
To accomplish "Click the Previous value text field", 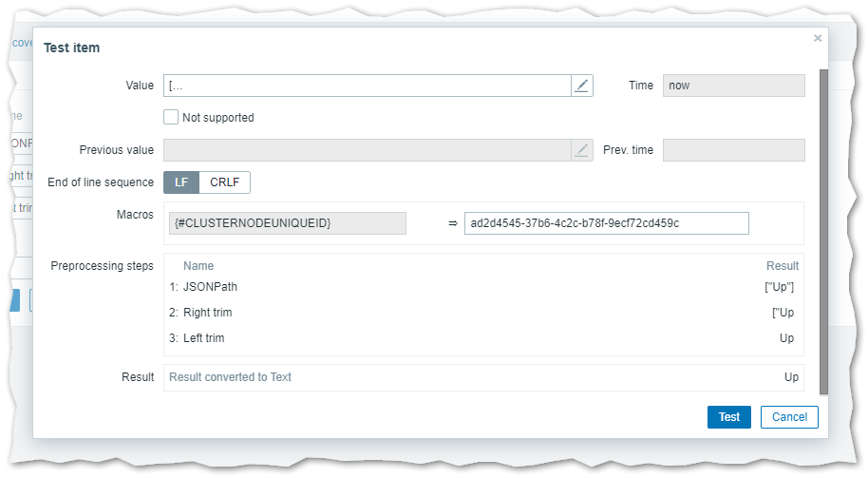I will coord(368,150).
